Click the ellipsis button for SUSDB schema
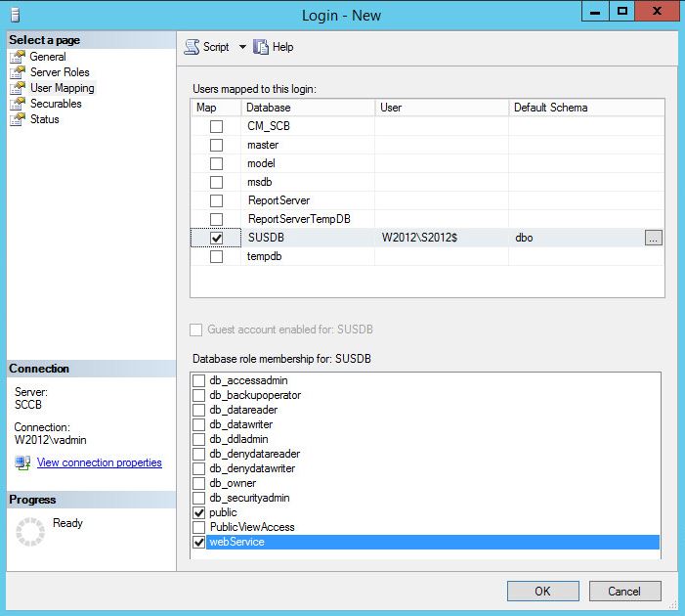 tap(653, 238)
